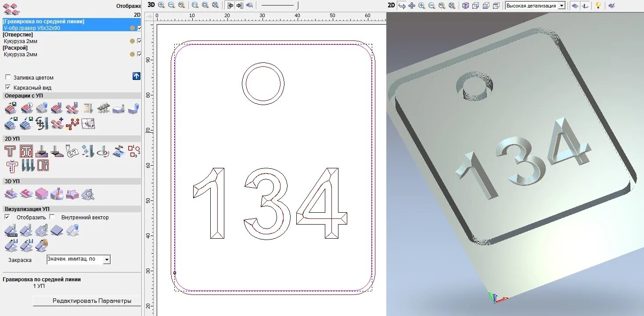Select [Гравировка по средней линии] toolpath group
644x316 pixels.
43,21
